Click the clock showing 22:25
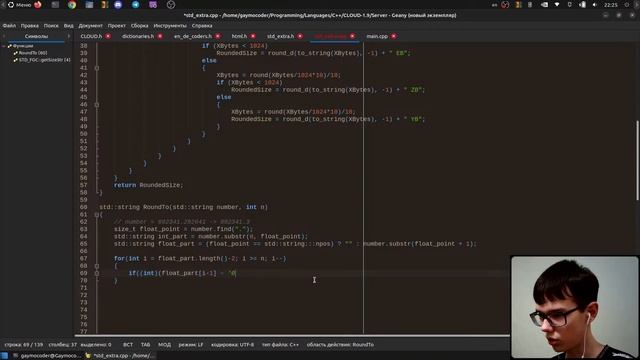640x360 pixels. point(611,5)
